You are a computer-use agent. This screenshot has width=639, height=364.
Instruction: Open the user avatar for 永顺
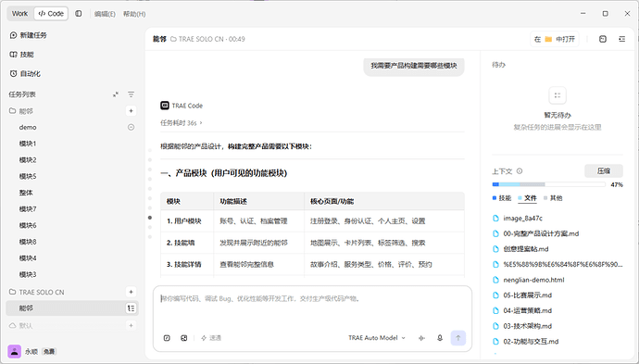tap(14, 351)
